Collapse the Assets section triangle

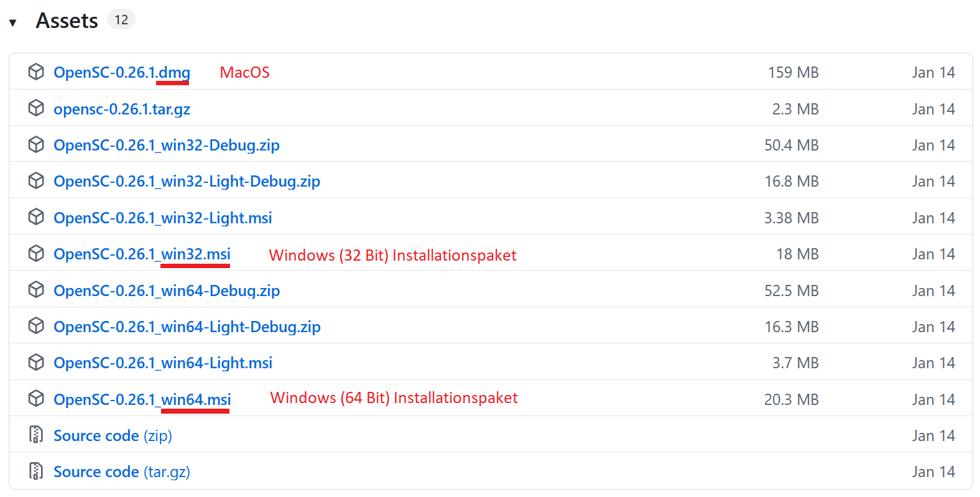(12, 23)
